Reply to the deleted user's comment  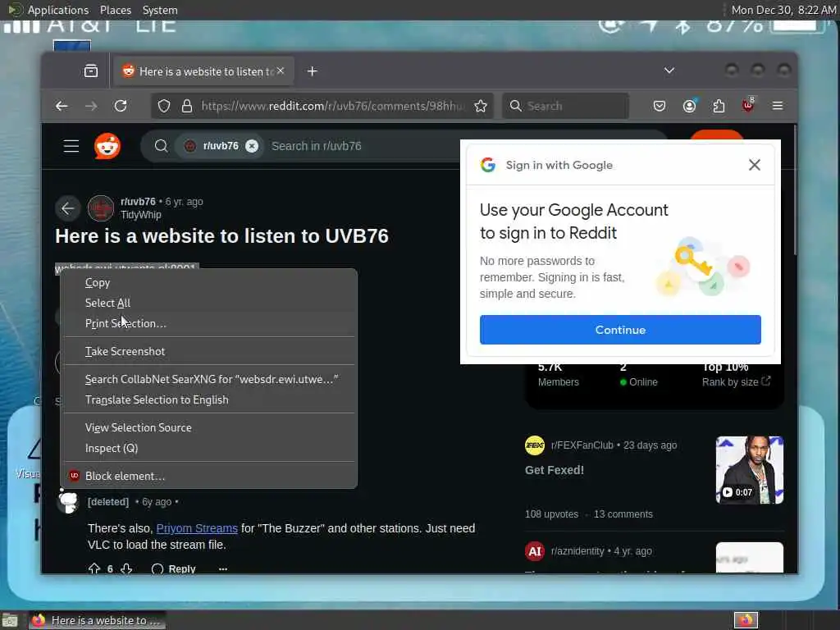pyautogui.click(x=174, y=569)
